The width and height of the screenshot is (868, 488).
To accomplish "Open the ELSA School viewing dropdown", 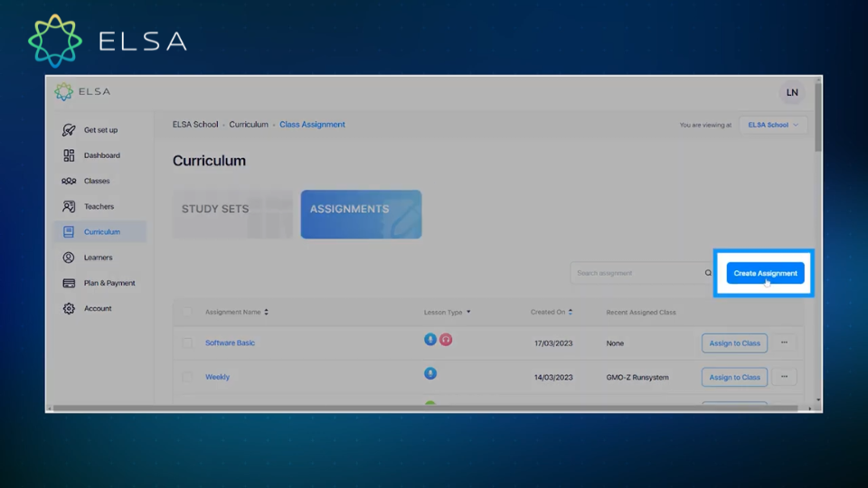I will pos(773,125).
